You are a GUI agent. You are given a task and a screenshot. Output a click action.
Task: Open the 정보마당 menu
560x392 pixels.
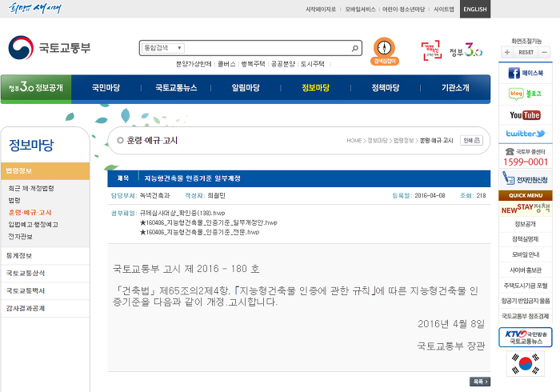(x=315, y=88)
